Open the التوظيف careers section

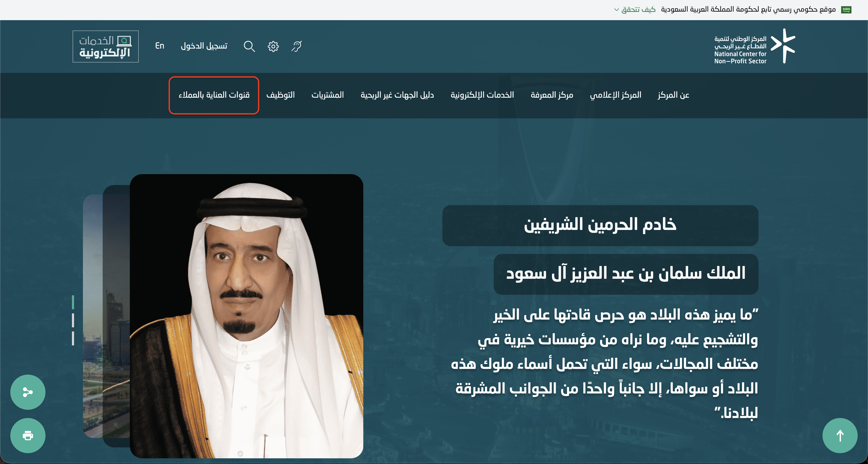(x=280, y=95)
